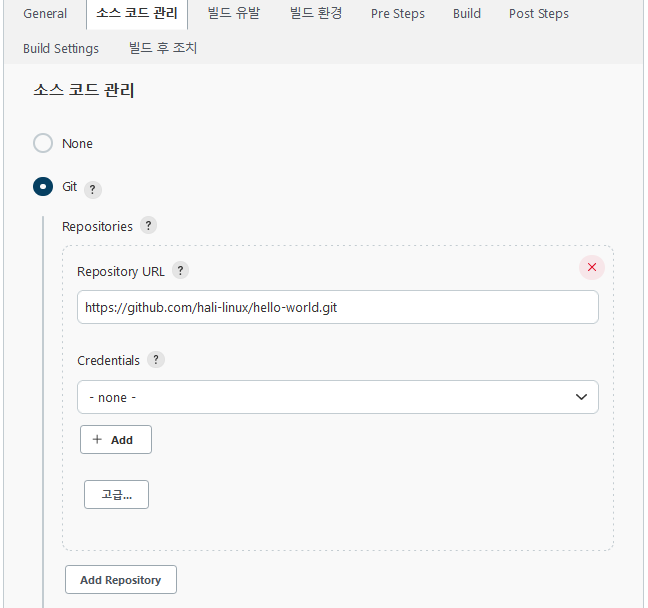The width and height of the screenshot is (648, 608).
Task: Go to the 빌드 유발 tab
Action: tap(234, 14)
